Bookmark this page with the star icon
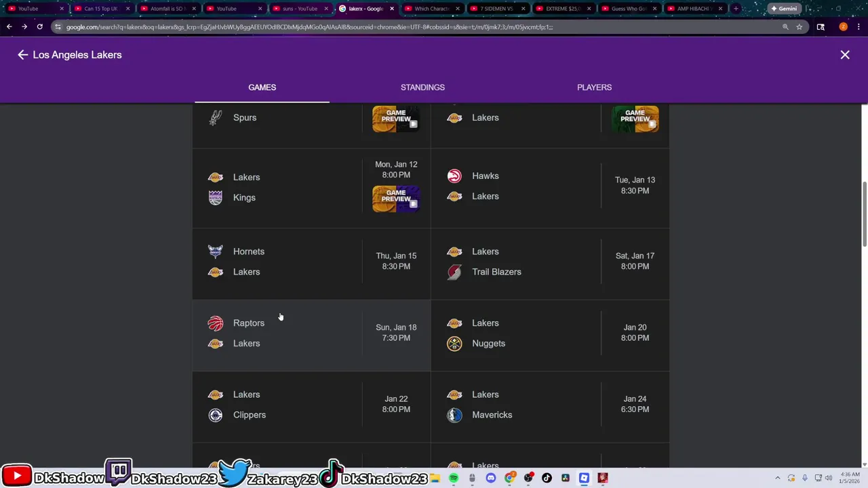 pos(800,27)
